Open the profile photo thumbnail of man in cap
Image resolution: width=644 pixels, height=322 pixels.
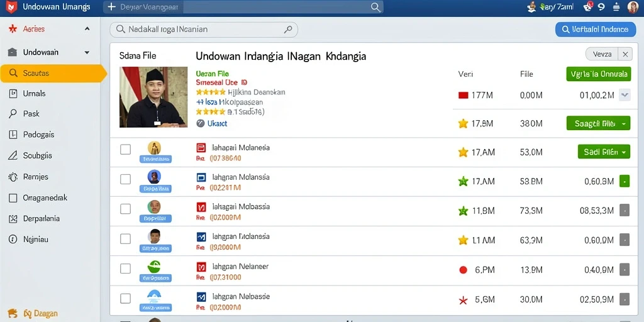click(153, 97)
